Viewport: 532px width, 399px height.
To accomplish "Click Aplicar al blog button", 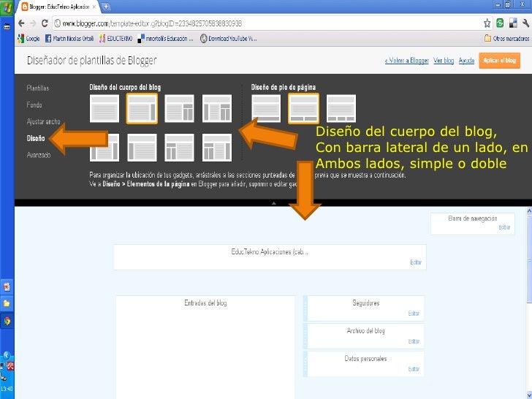I will (x=499, y=61).
